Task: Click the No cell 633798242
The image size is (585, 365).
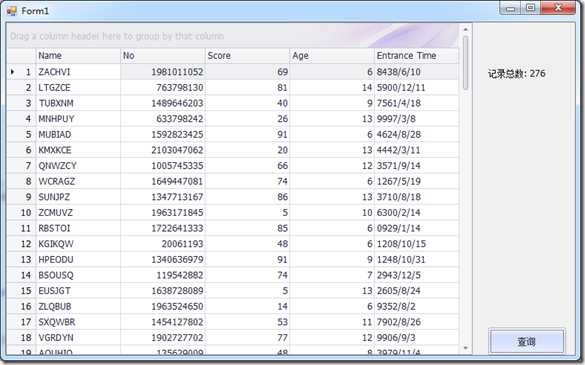Action: click(x=163, y=119)
